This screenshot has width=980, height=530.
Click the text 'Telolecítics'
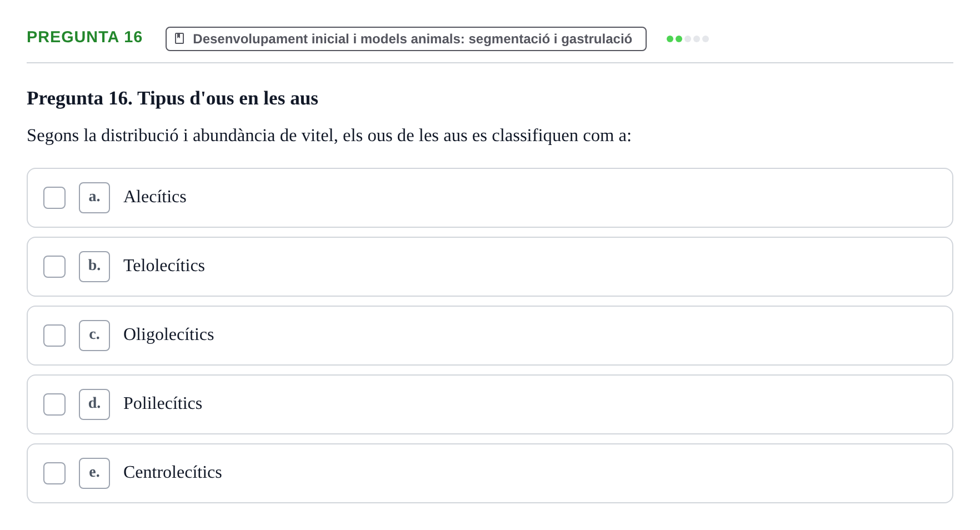click(x=164, y=266)
